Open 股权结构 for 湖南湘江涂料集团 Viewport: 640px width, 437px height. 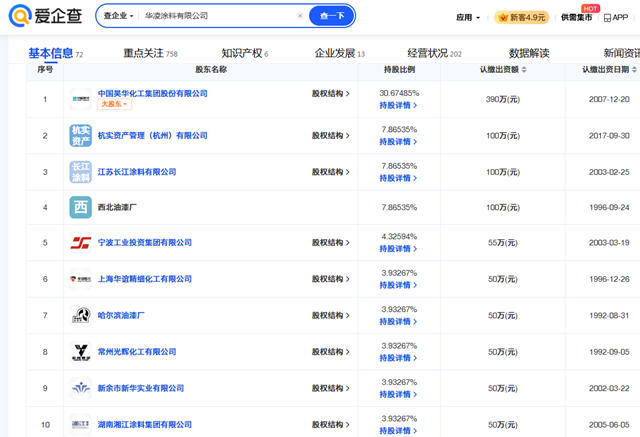[x=331, y=424]
